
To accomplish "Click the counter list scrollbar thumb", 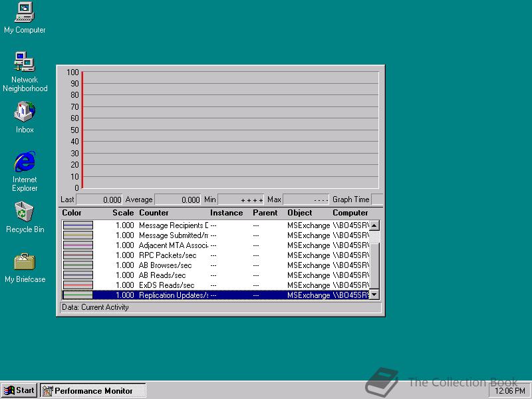I will click(374, 267).
